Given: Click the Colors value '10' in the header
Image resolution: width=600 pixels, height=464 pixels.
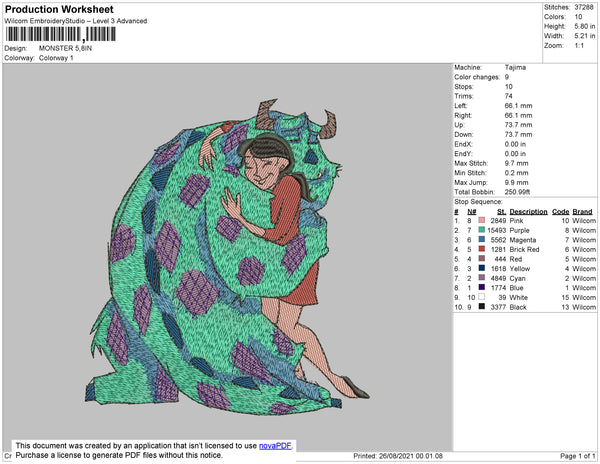Looking at the screenshot, I should (x=578, y=17).
